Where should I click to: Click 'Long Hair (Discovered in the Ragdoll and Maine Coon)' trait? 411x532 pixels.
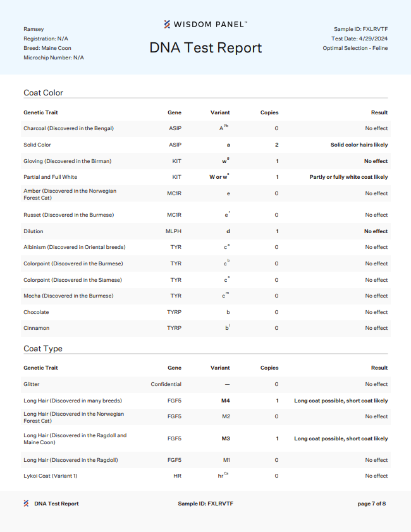coord(75,438)
